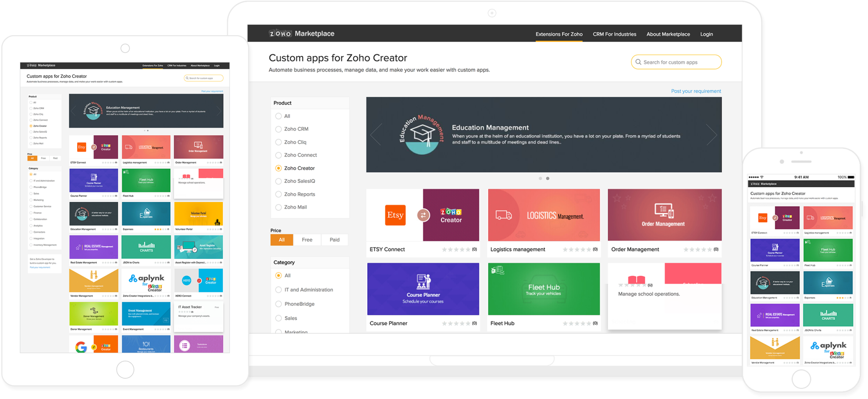Click the truck icon on the Logistics Management tile
Viewport: 868px width, 399px height.
pos(504,215)
